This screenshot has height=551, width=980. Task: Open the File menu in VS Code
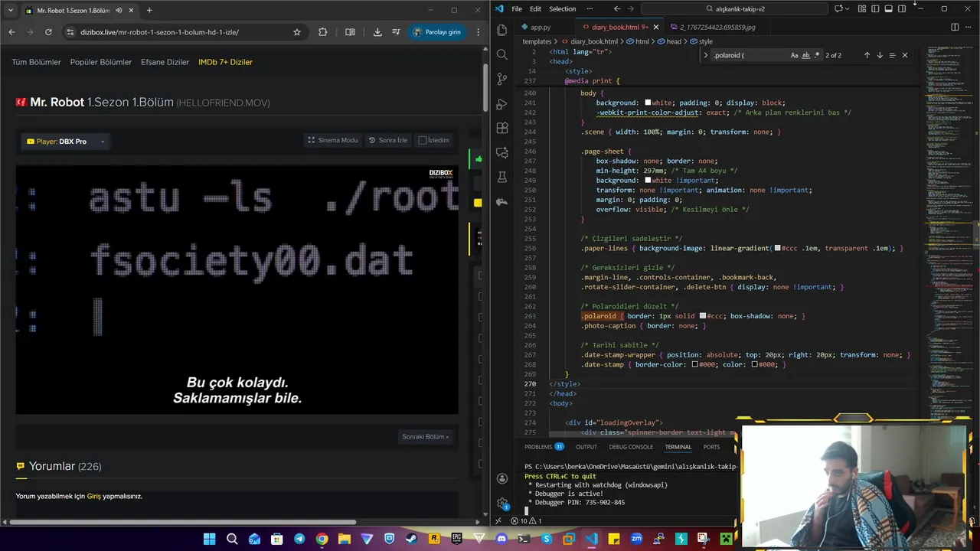pyautogui.click(x=517, y=9)
